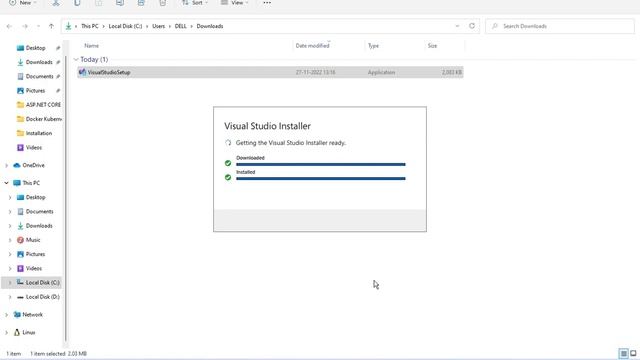The width and height of the screenshot is (640, 360).
Task: Select Local Disk (C:) in navigation pane
Action: (32, 282)
